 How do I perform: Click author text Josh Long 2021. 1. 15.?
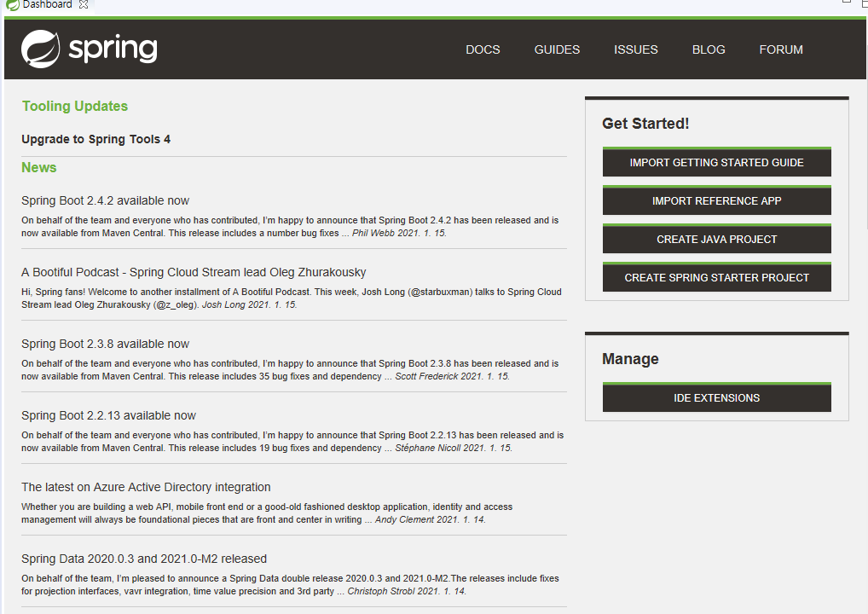pyautogui.click(x=249, y=304)
